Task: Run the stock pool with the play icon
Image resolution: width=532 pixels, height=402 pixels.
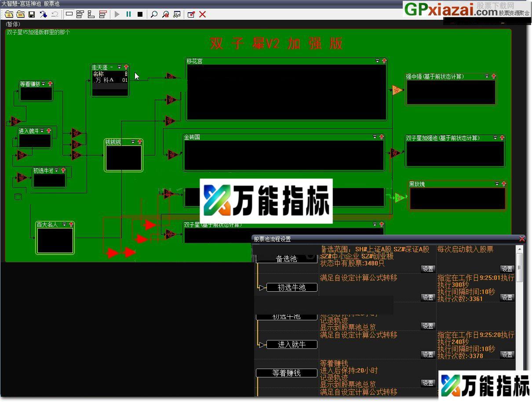Action: [x=117, y=14]
